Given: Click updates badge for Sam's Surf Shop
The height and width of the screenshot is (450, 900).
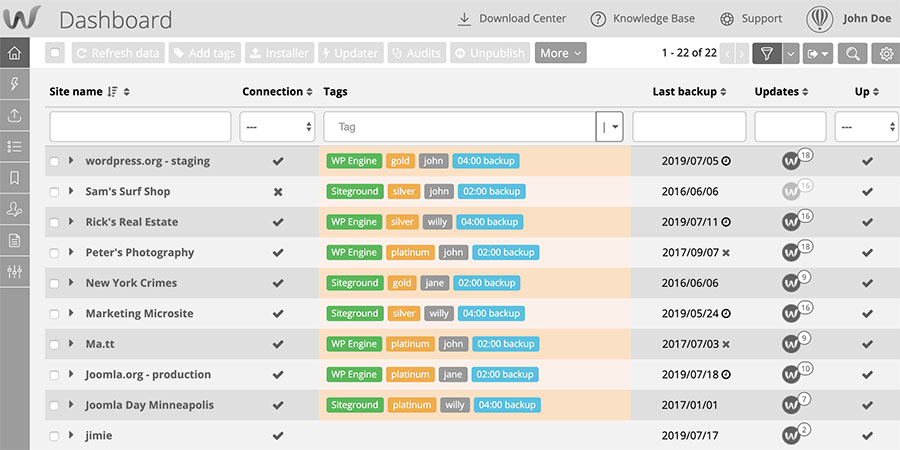Looking at the screenshot, I should pos(797,191).
